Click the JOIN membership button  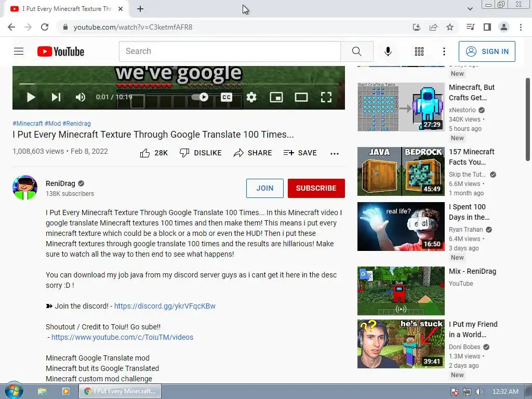tap(264, 188)
